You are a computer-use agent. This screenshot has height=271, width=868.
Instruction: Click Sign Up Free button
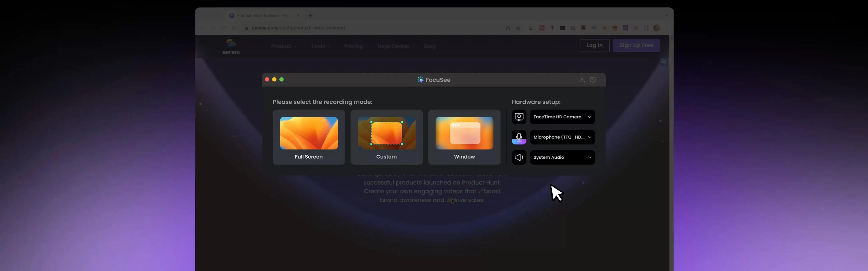tap(636, 46)
